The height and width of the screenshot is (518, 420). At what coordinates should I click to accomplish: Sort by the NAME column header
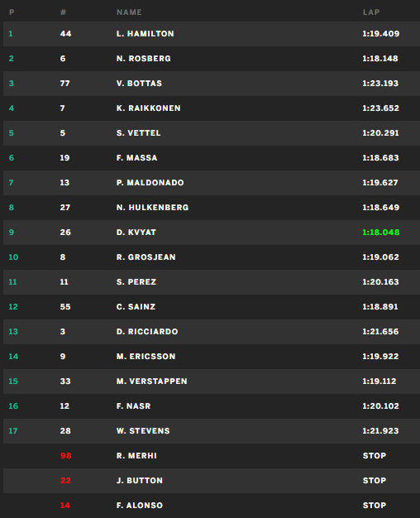129,12
